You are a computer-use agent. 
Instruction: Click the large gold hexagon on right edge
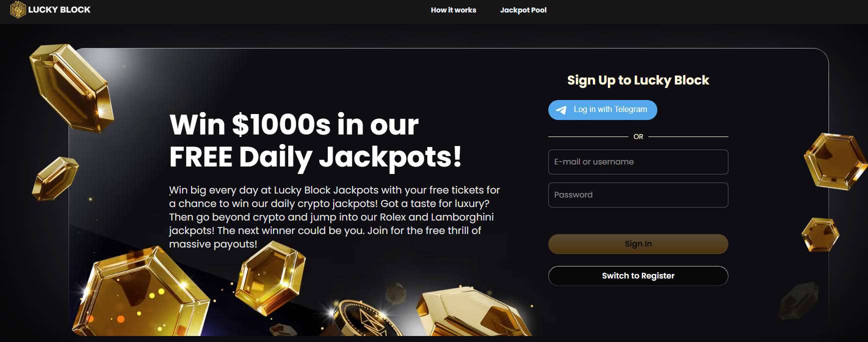coord(834,161)
